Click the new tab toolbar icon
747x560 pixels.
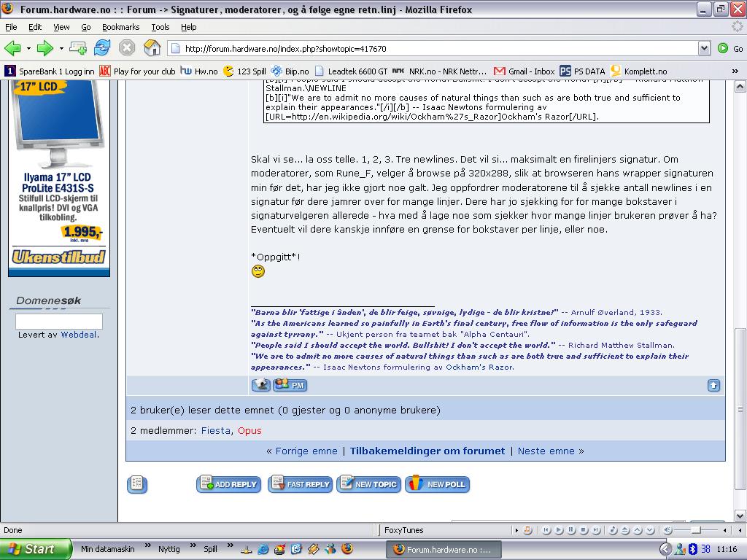tap(77, 48)
